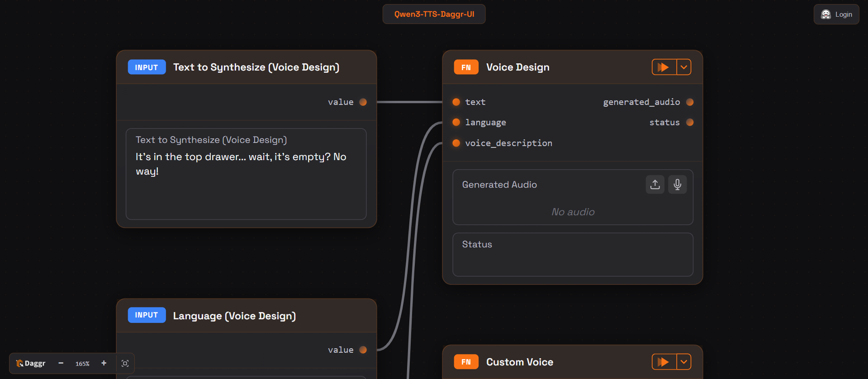Click the value output port of Text to Synthesize
Viewport: 868px width, 379px height.
[363, 102]
